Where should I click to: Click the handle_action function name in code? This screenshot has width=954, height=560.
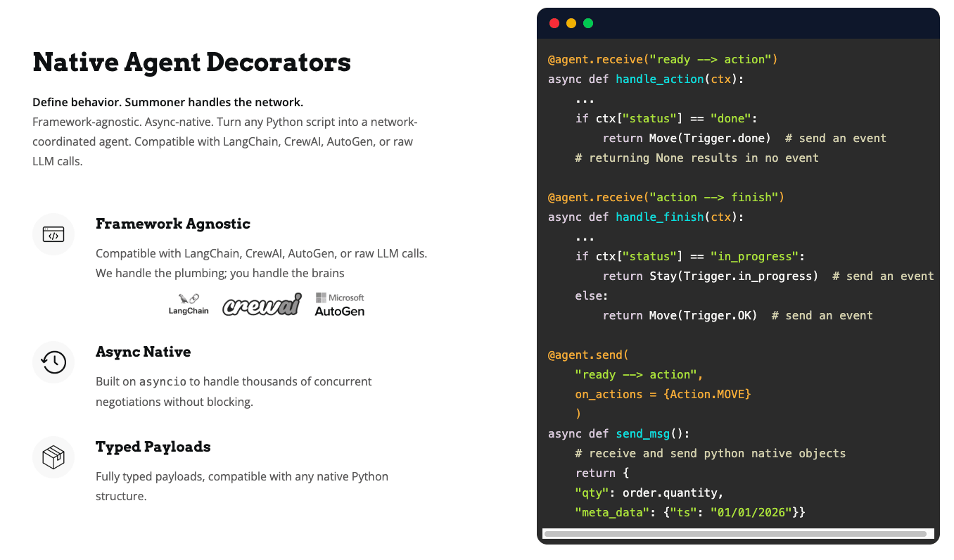[x=659, y=79]
